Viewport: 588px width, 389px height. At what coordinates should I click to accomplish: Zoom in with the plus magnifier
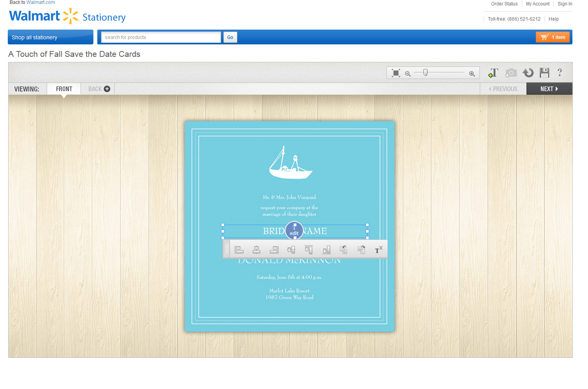[472, 74]
